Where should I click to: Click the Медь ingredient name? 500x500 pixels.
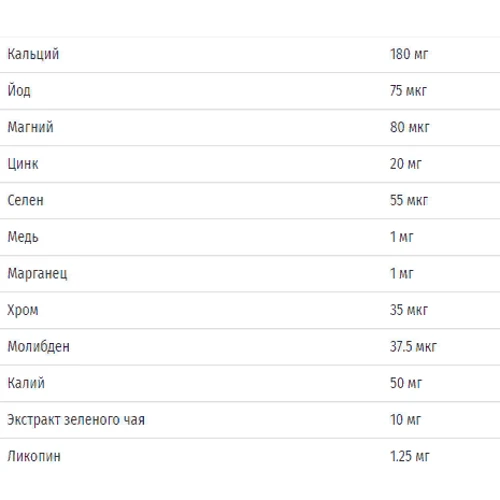[x=23, y=237]
